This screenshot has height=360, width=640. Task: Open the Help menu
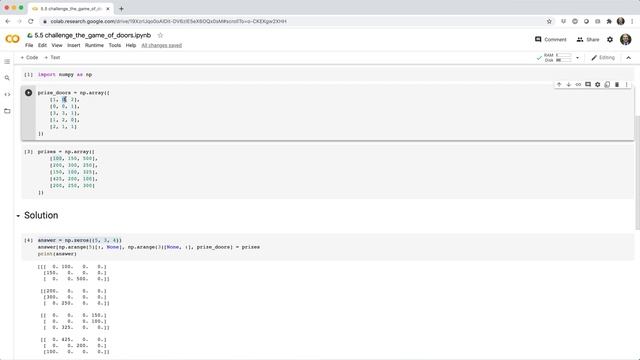tap(131, 45)
